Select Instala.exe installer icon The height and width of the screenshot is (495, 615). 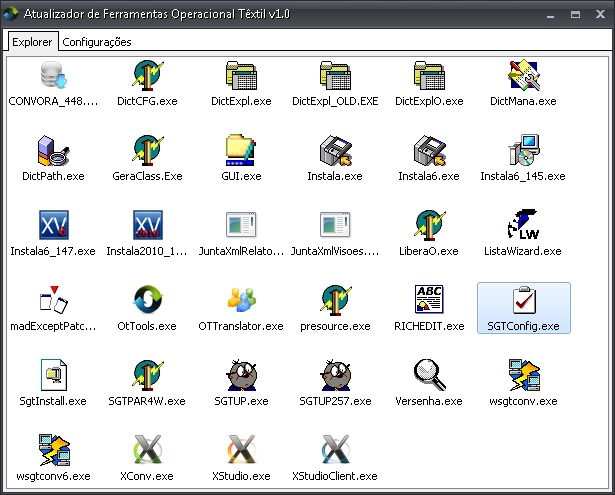coord(335,152)
